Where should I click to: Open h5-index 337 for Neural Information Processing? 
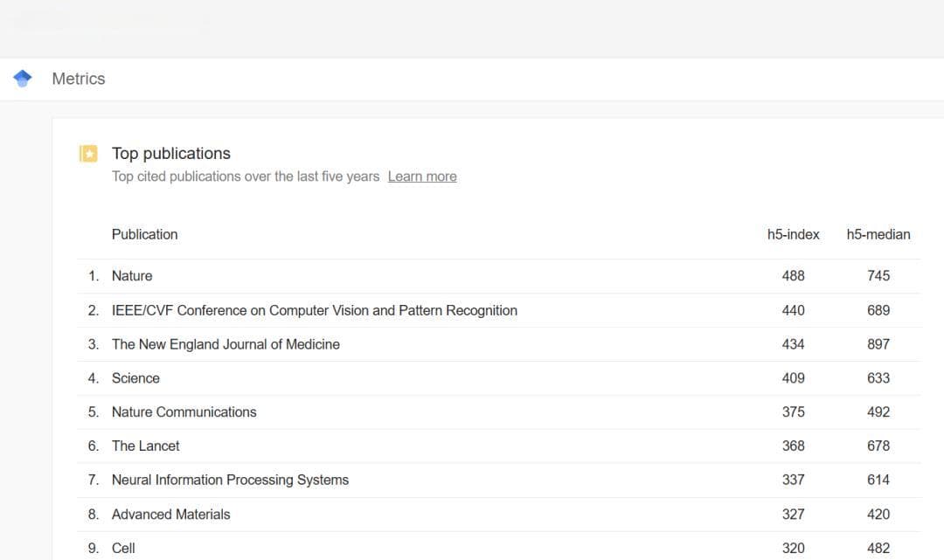click(x=793, y=480)
